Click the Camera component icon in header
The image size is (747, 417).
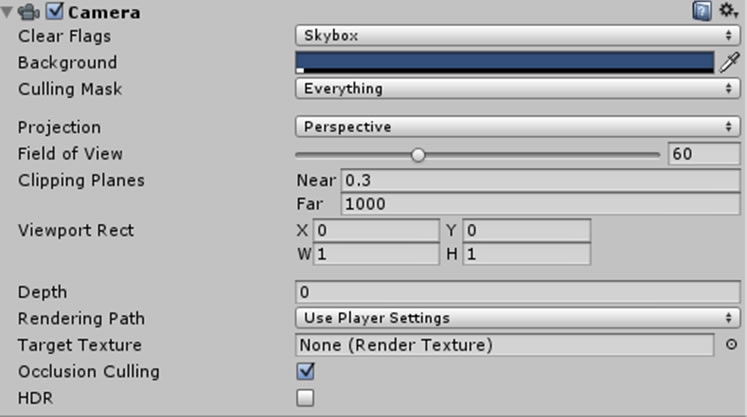point(29,11)
